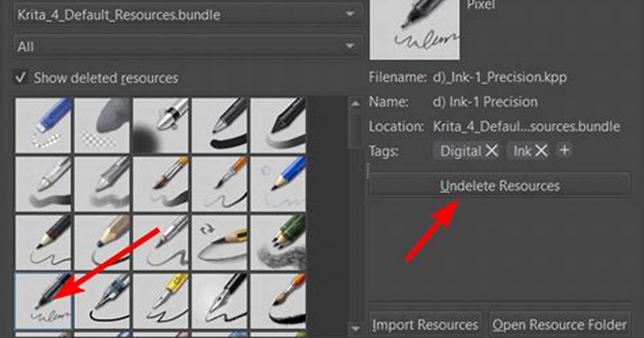The height and width of the screenshot is (338, 644).
Task: Select the blue pencil preset
Action: click(278, 184)
